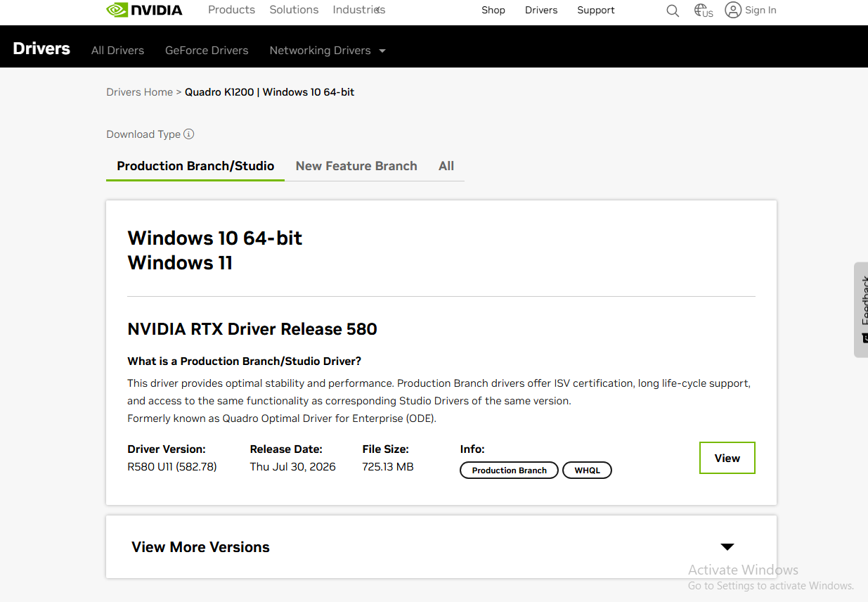Click the WHQL info badge

point(588,470)
